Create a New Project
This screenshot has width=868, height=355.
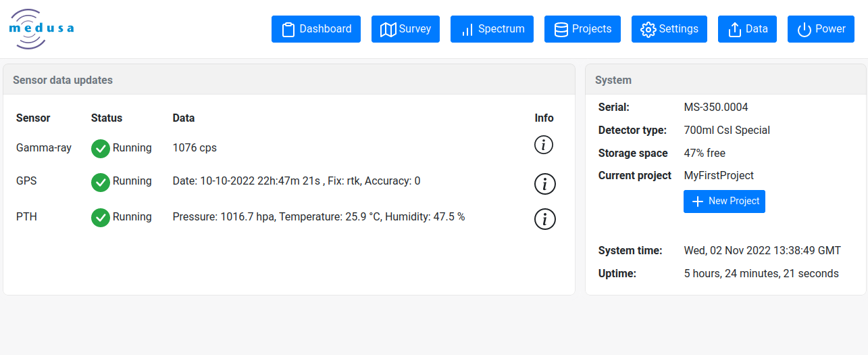point(724,202)
